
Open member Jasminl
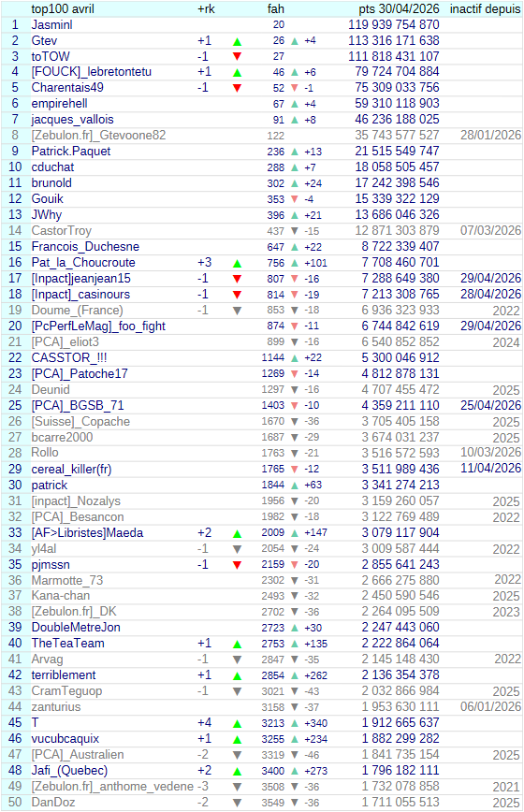[x=51, y=25]
